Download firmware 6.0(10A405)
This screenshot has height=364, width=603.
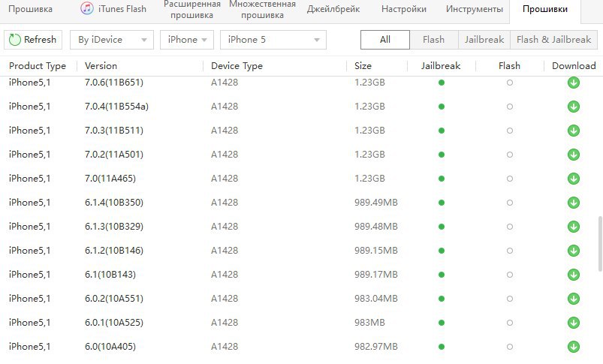coord(574,347)
